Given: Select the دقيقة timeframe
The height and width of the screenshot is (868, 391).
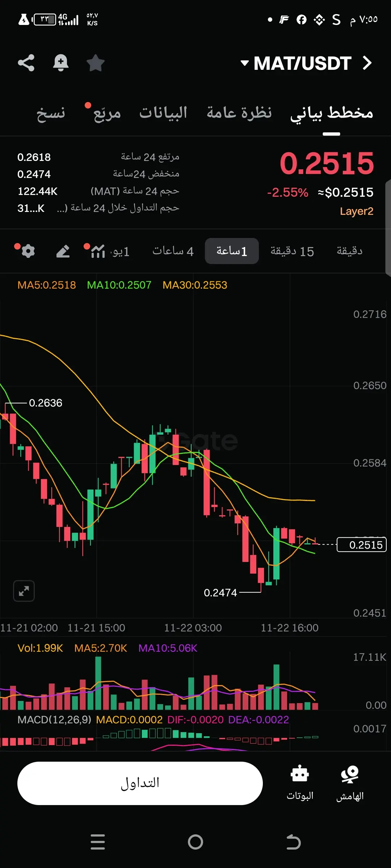Looking at the screenshot, I should [349, 251].
